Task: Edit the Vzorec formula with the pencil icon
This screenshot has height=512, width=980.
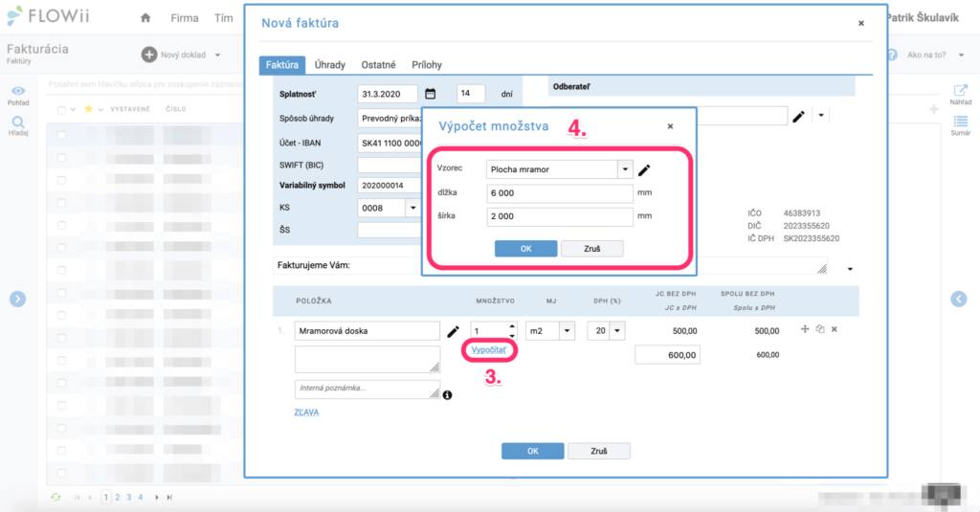Action: point(644,169)
